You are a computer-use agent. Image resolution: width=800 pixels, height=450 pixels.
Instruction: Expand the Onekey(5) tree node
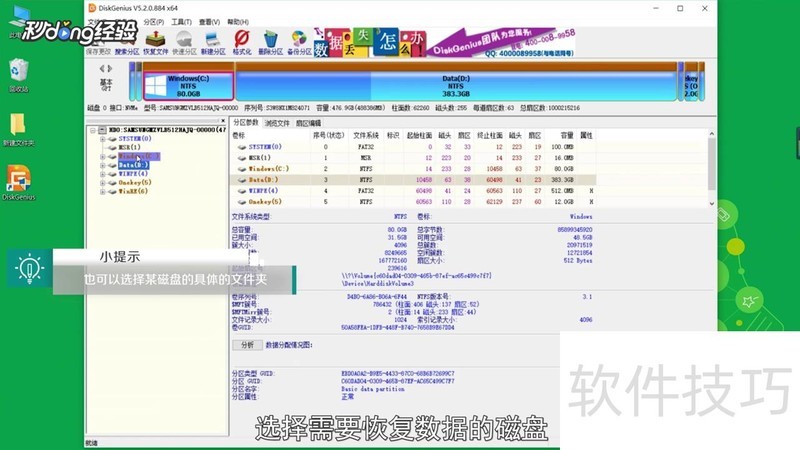click(103, 183)
